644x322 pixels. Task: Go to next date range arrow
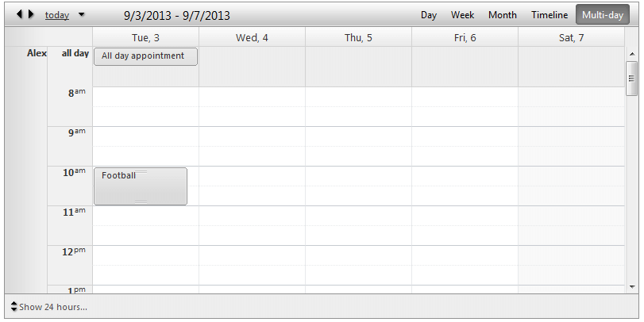coord(31,14)
